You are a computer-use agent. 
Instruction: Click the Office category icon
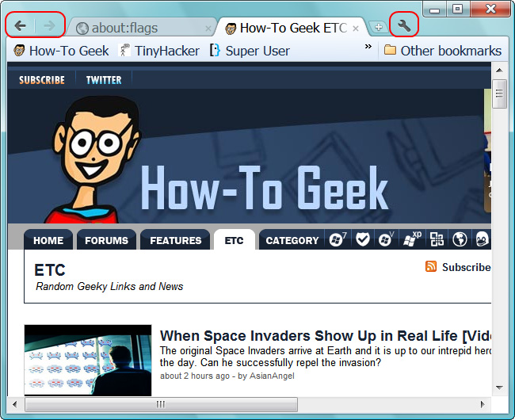click(x=437, y=240)
